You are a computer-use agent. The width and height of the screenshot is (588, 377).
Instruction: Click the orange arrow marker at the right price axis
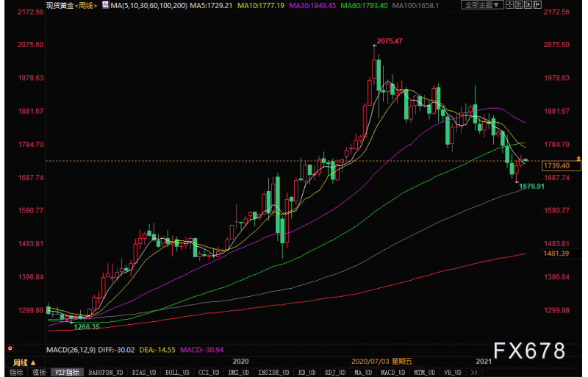[578, 159]
